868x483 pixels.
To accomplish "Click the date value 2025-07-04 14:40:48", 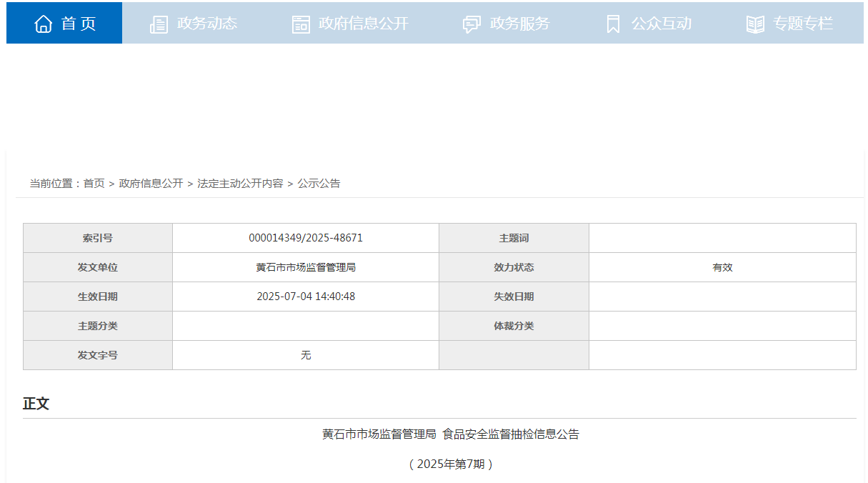I will 306,297.
